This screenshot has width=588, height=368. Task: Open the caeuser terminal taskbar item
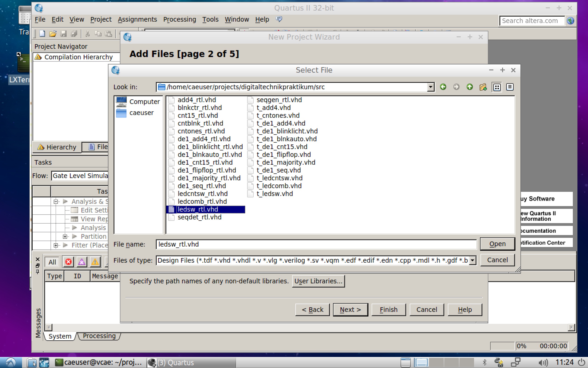pyautogui.click(x=98, y=363)
